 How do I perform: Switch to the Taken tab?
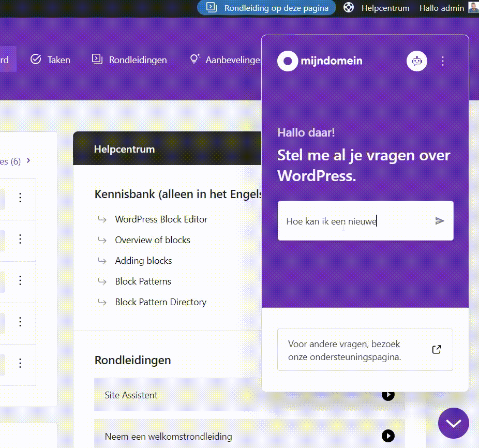click(51, 59)
